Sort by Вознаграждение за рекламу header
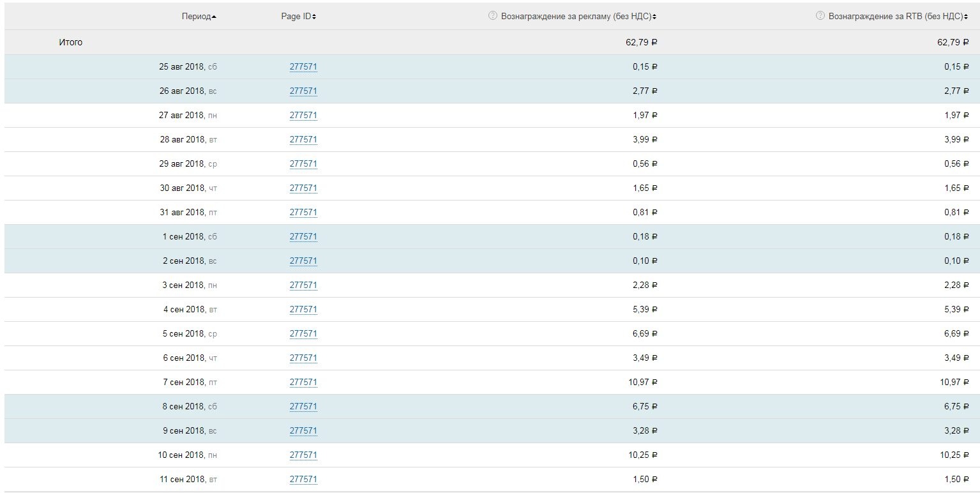 pos(578,17)
